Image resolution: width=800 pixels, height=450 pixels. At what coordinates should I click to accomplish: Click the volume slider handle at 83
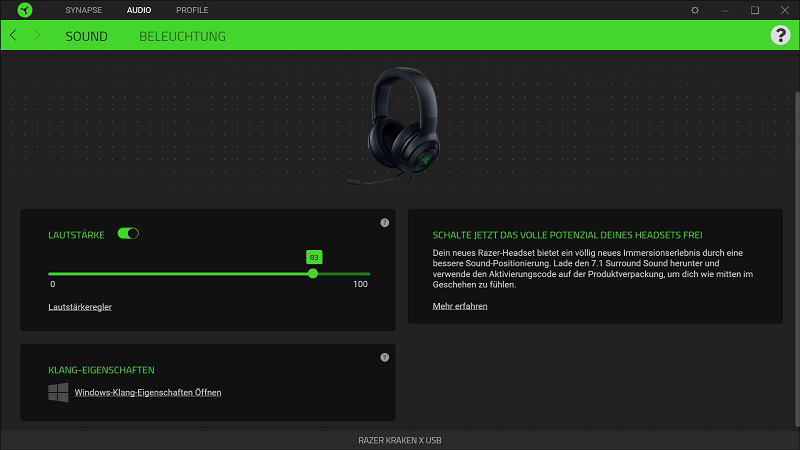tap(313, 273)
